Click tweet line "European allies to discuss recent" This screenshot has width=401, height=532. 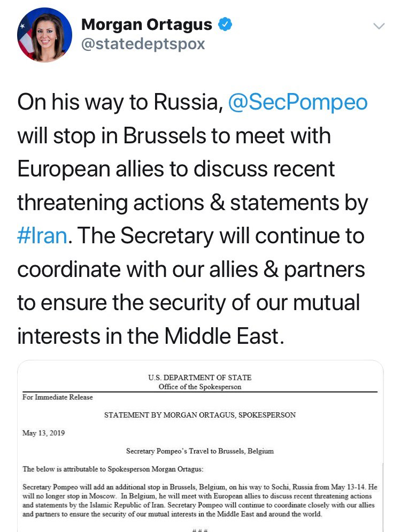pos(176,169)
